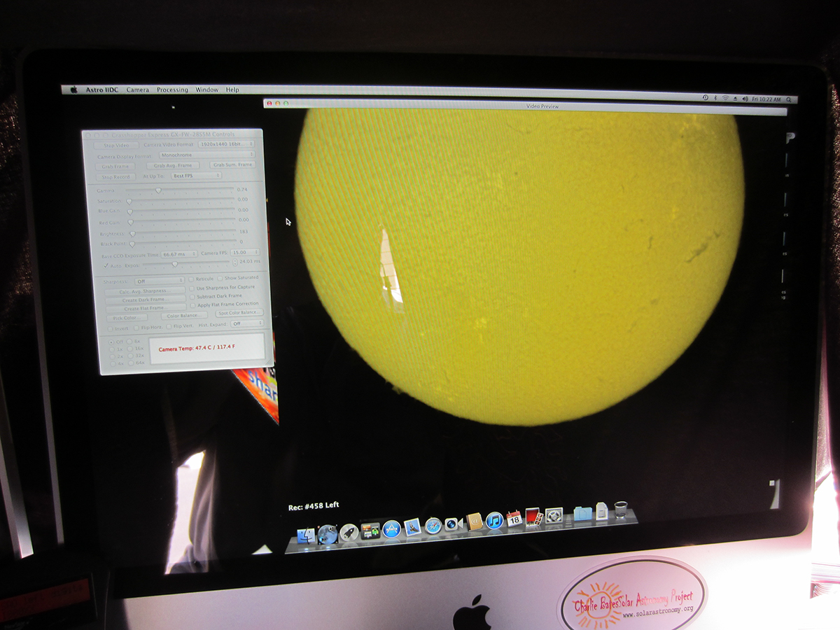Open Mission Control in the dock
The width and height of the screenshot is (840, 630).
(370, 531)
